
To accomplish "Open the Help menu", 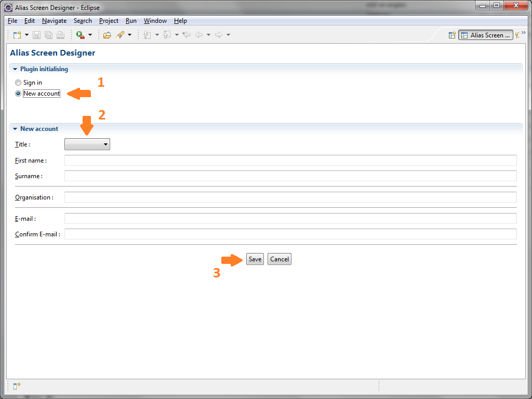I will point(180,21).
